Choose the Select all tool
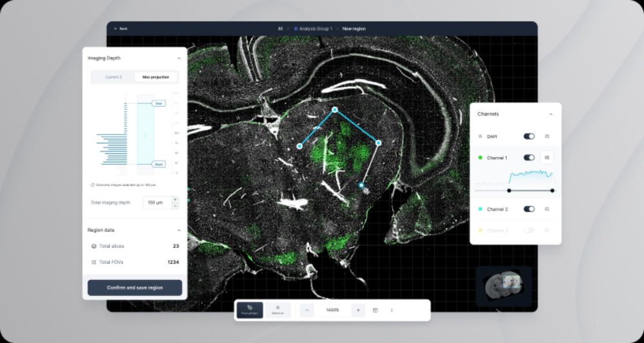 point(278,310)
